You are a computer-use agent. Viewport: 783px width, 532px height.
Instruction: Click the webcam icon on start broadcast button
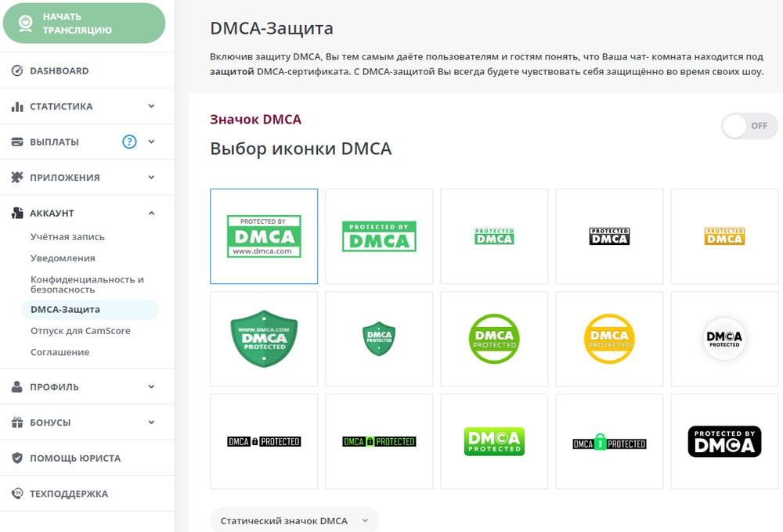[26, 23]
